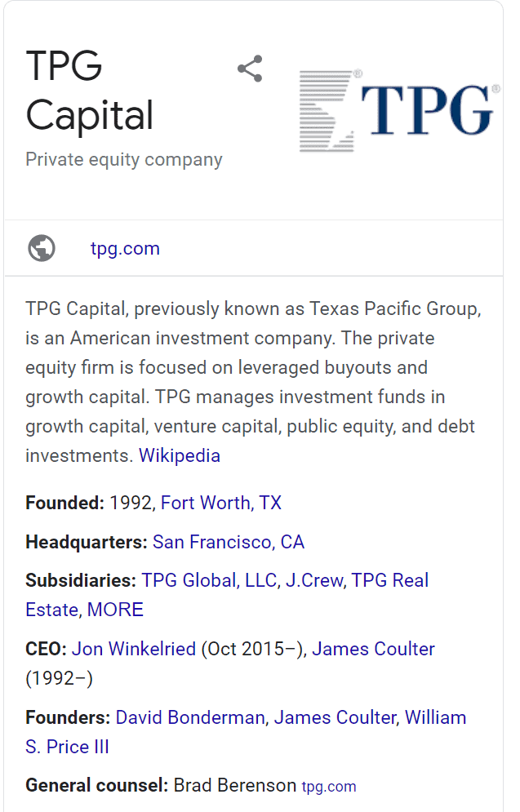
Task: Open James Coulter in the CEO row
Action: point(373,649)
